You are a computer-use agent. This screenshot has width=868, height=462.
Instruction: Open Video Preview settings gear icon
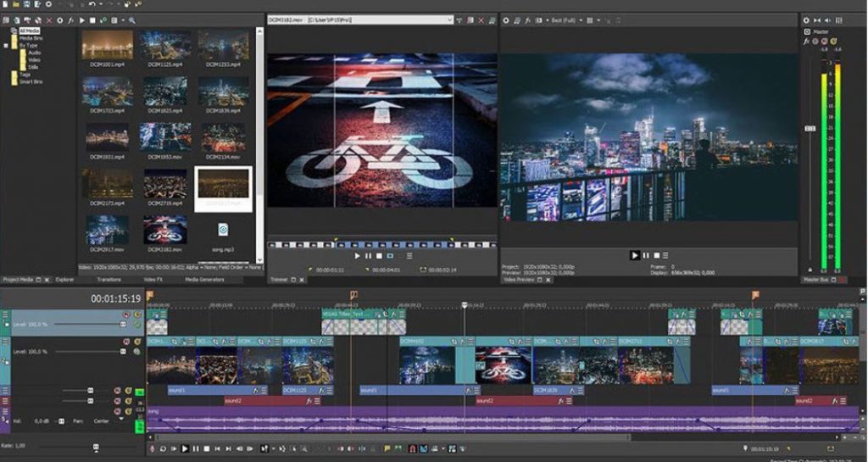tap(506, 19)
